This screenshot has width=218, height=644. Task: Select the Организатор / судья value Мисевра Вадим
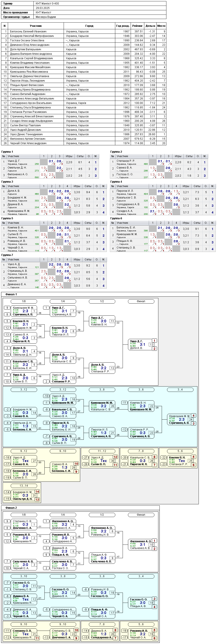pos(46,17)
